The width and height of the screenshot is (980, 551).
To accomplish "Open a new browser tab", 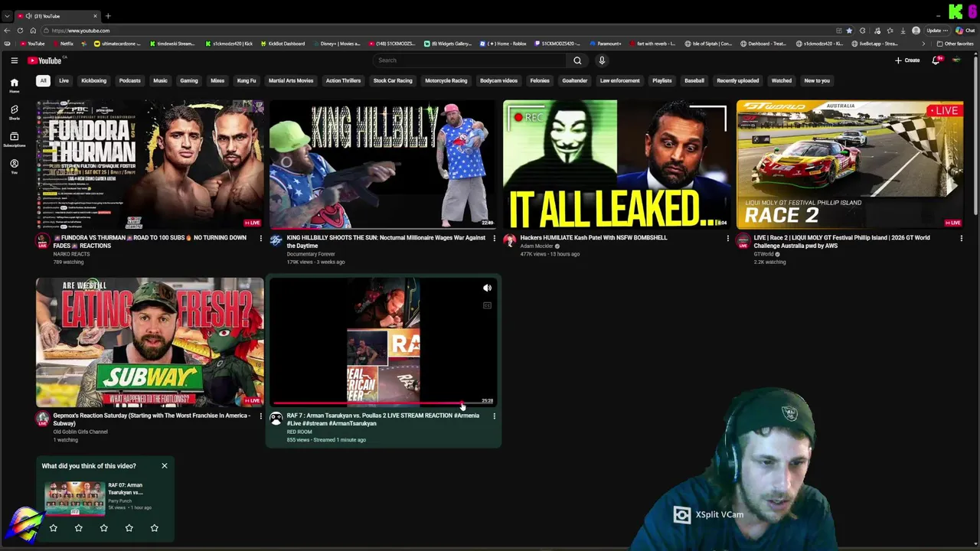I will click(x=108, y=16).
